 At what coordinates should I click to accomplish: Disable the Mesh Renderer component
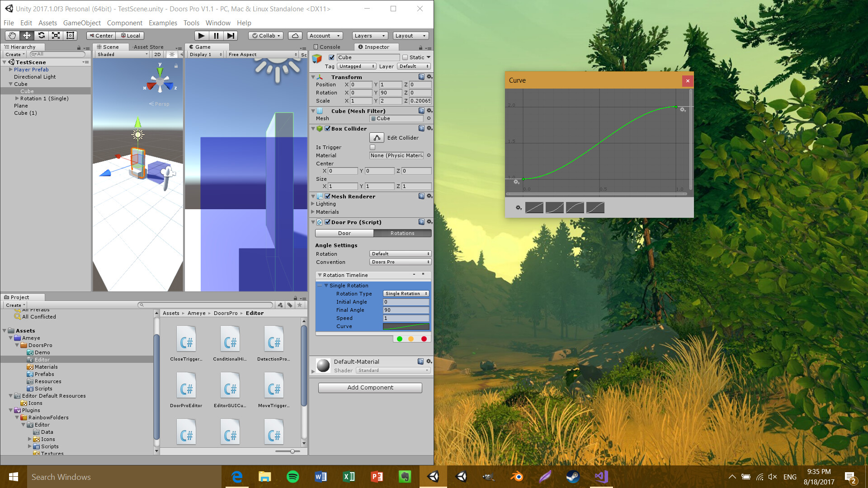327,196
